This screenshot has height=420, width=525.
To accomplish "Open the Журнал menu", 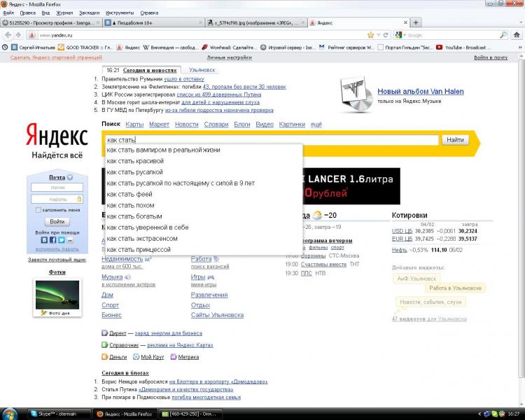I will point(64,13).
